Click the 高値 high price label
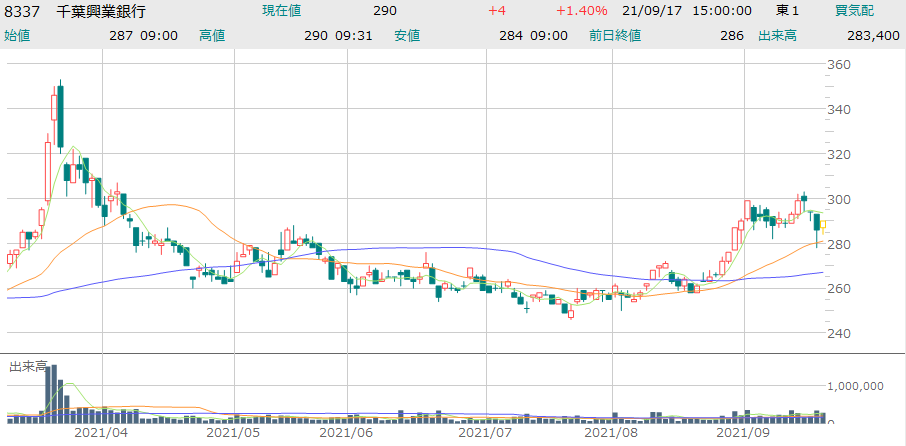The height and width of the screenshot is (446, 906). [212, 35]
